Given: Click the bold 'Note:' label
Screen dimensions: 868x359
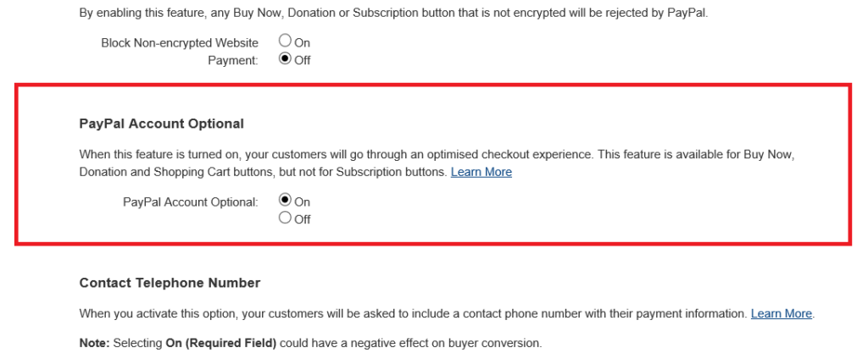Looking at the screenshot, I should 94,343.
